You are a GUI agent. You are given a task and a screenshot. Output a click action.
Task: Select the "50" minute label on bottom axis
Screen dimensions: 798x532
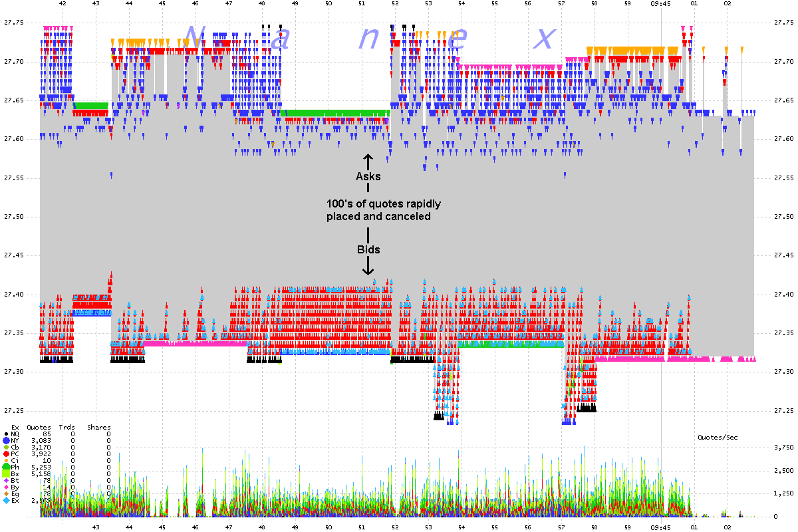(x=329, y=526)
